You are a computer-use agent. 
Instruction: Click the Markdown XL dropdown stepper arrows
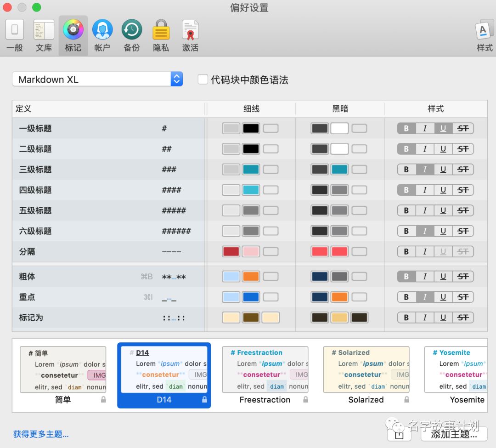(176, 79)
